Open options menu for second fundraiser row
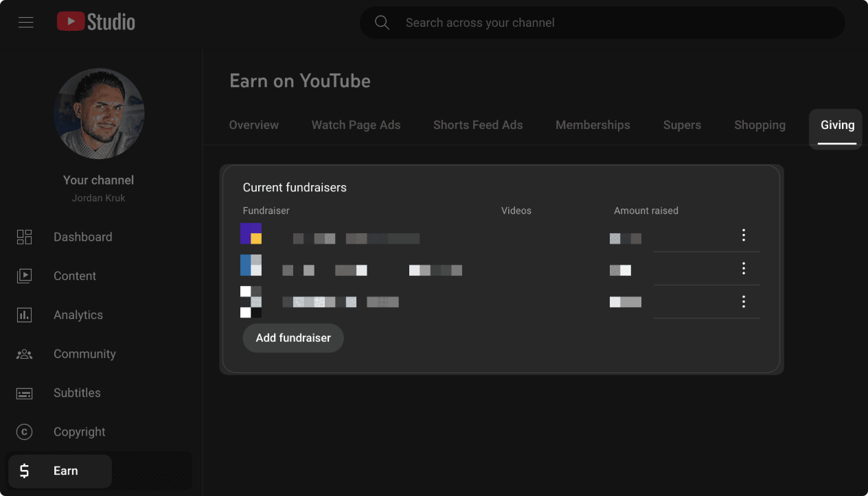The height and width of the screenshot is (496, 868). coord(743,268)
